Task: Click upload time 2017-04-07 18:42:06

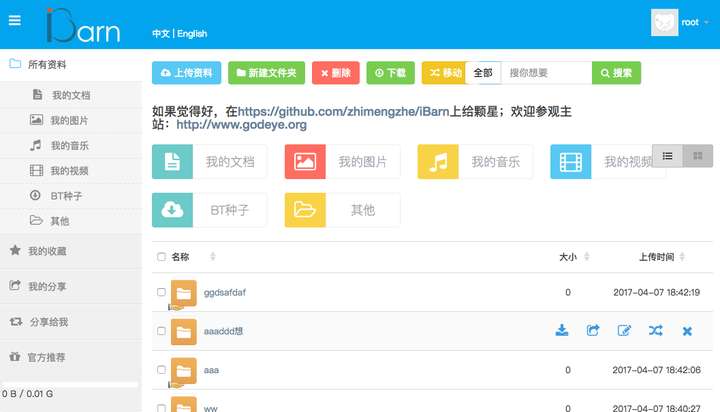Action: point(656,370)
